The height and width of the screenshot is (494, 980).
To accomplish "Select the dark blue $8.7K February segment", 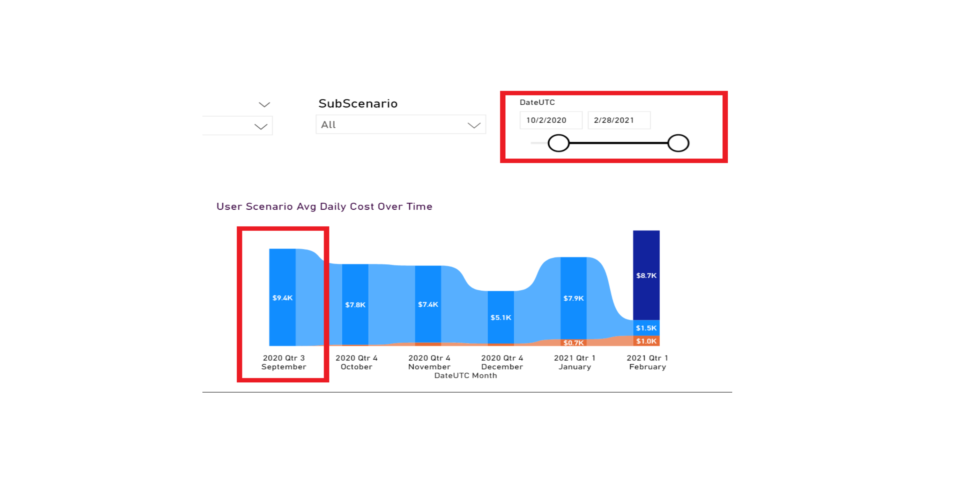I will click(646, 275).
